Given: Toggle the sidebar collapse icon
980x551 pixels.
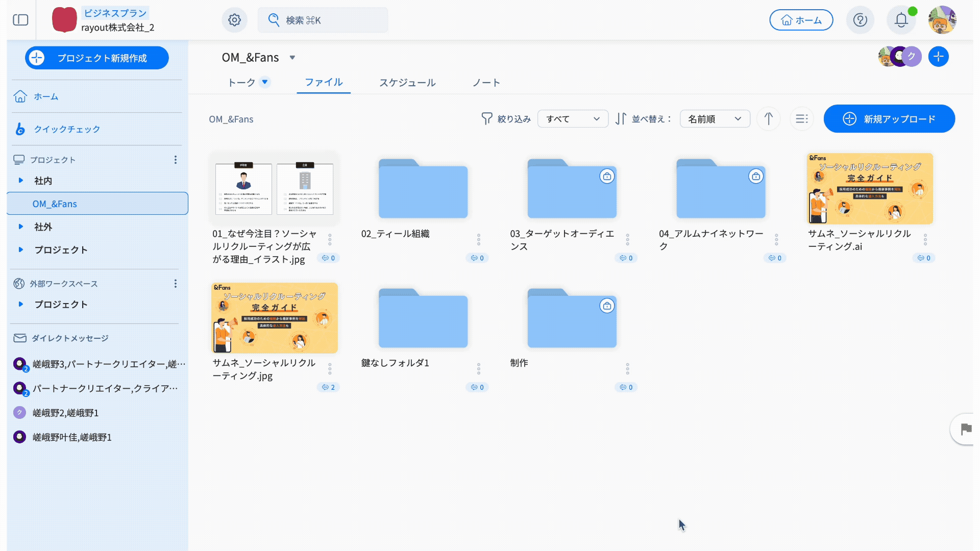Looking at the screenshot, I should [20, 20].
